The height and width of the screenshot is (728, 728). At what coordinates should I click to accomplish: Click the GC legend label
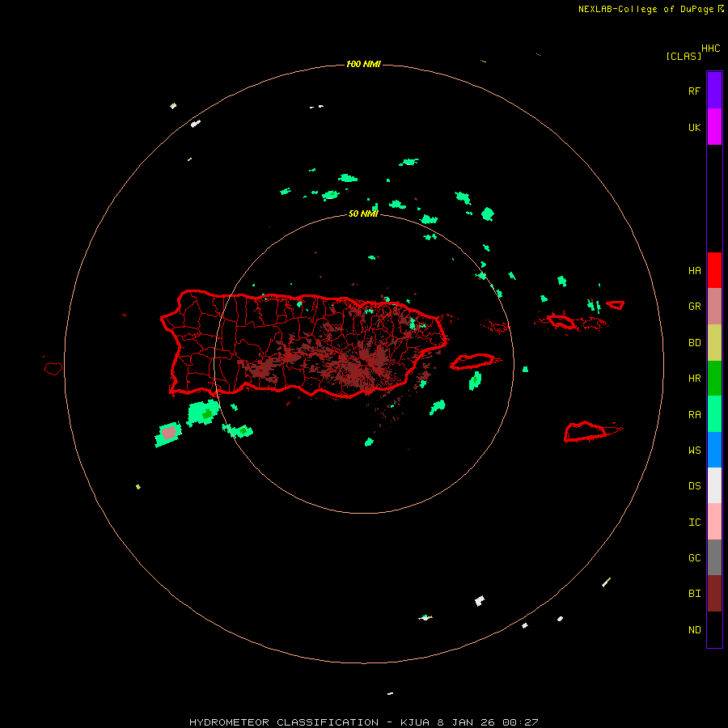point(694,558)
